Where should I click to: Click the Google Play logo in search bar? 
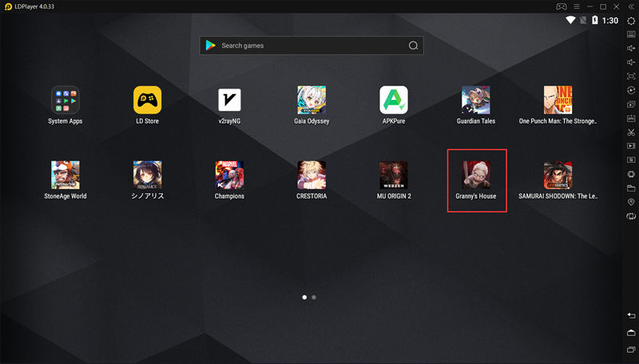[211, 45]
